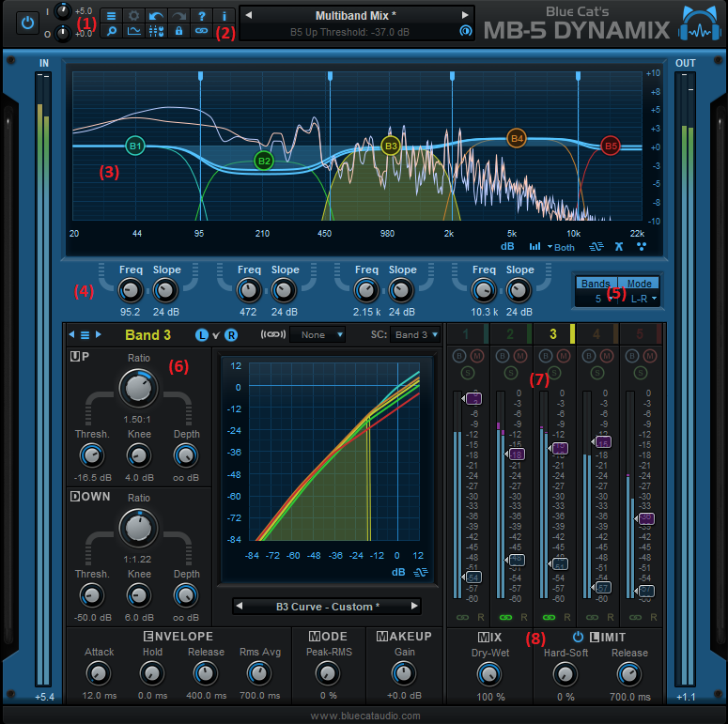728x724 pixels.
Task: Click the magnifier zoom icon
Action: click(112, 31)
